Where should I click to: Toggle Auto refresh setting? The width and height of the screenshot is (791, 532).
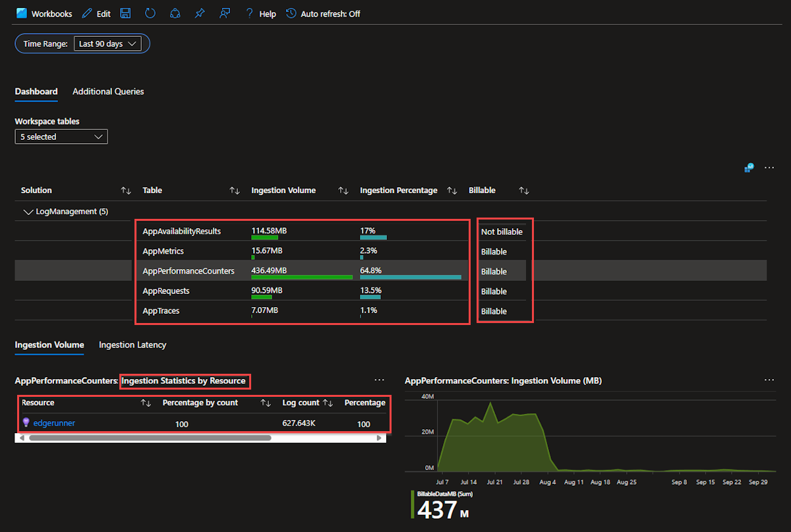tap(323, 14)
